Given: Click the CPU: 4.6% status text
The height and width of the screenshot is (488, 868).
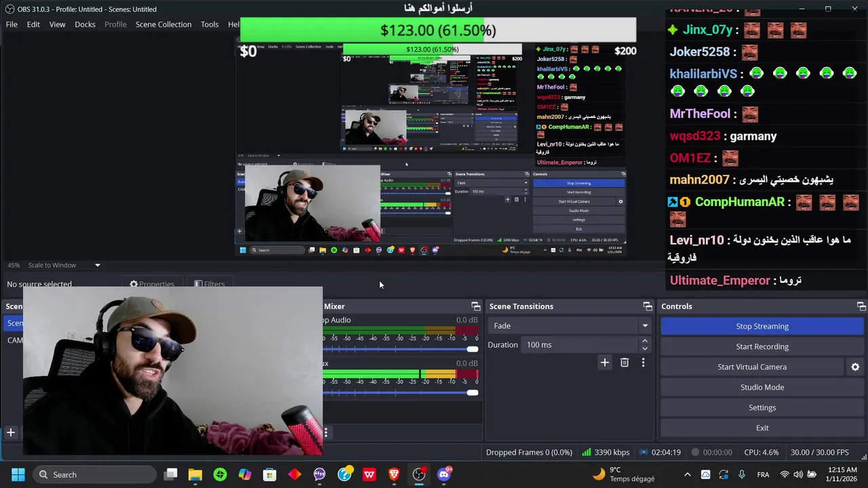Looking at the screenshot, I should point(762,452).
